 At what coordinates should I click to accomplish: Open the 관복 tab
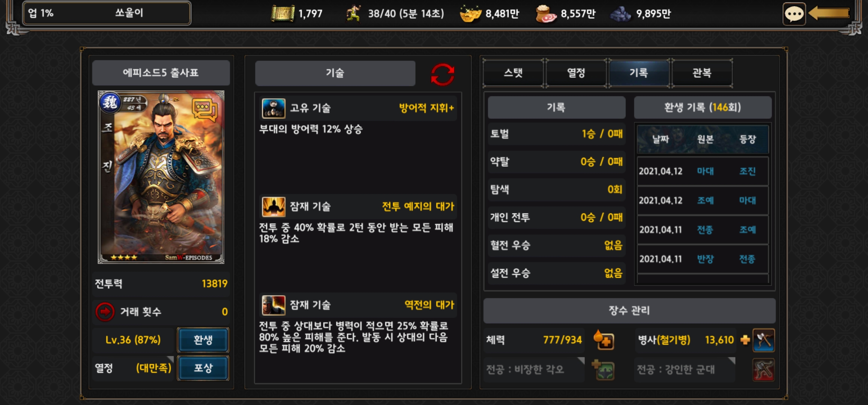pyautogui.click(x=702, y=73)
